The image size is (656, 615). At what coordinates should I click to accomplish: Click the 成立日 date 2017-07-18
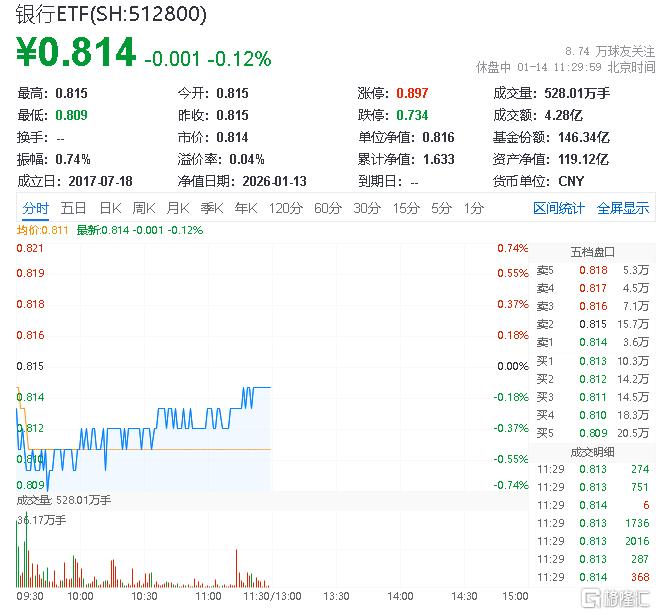click(100, 181)
